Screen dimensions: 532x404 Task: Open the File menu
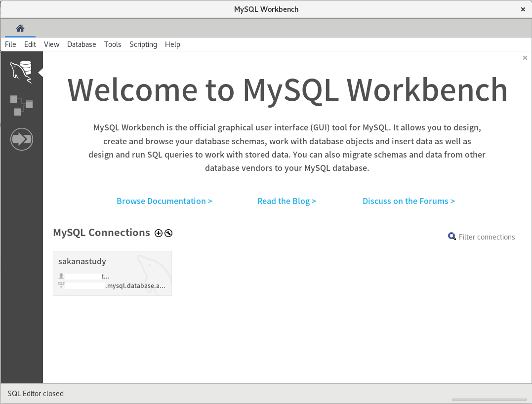[10, 44]
